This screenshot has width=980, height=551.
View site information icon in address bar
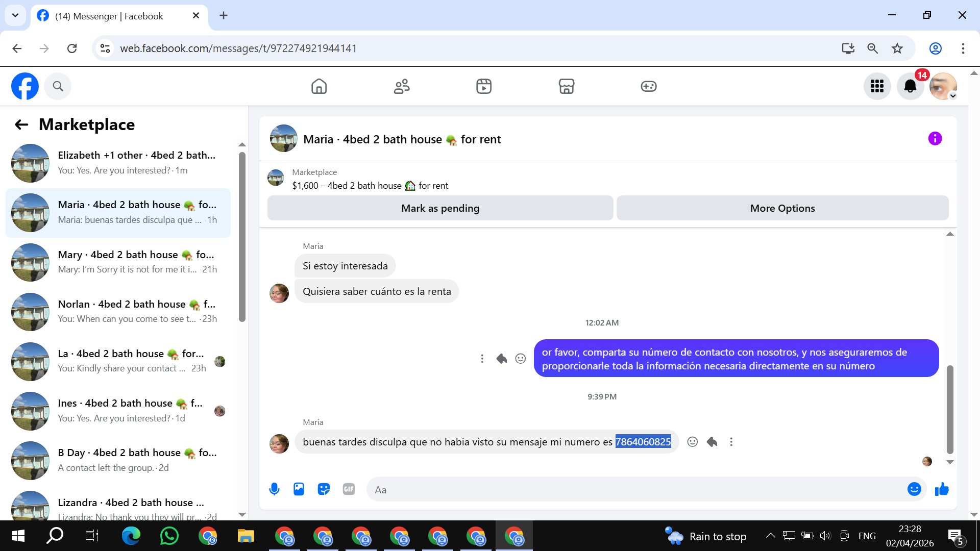click(x=105, y=48)
